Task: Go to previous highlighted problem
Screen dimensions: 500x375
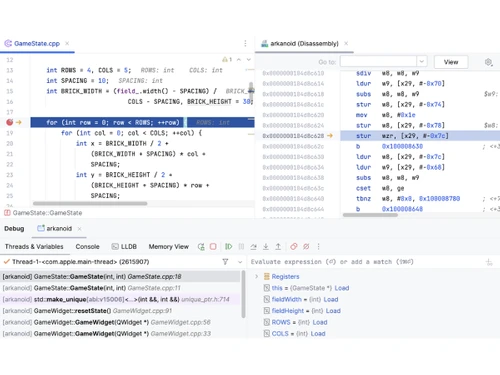Action: tap(239, 59)
